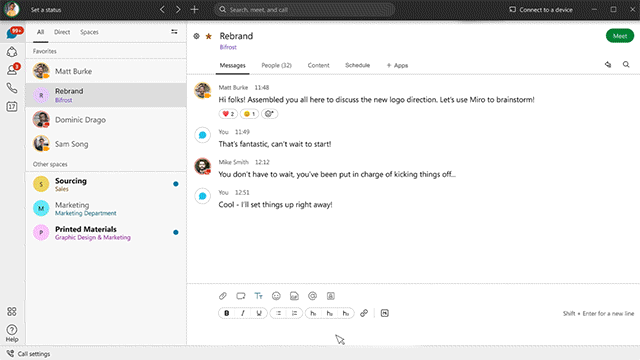Open the Schedule tab
This screenshot has height=360, width=640.
[x=358, y=65]
